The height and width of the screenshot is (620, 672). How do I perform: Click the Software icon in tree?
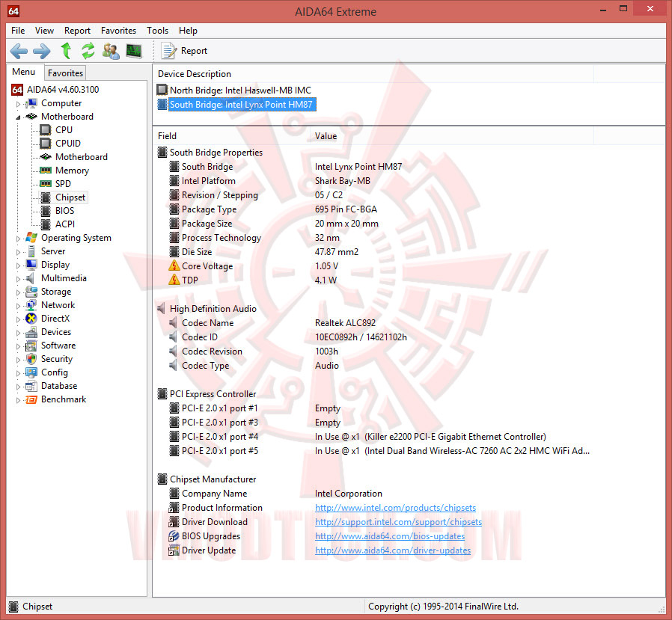point(31,346)
